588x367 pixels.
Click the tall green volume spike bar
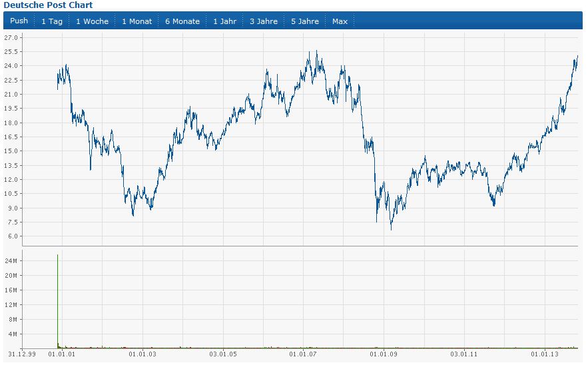tap(57, 301)
